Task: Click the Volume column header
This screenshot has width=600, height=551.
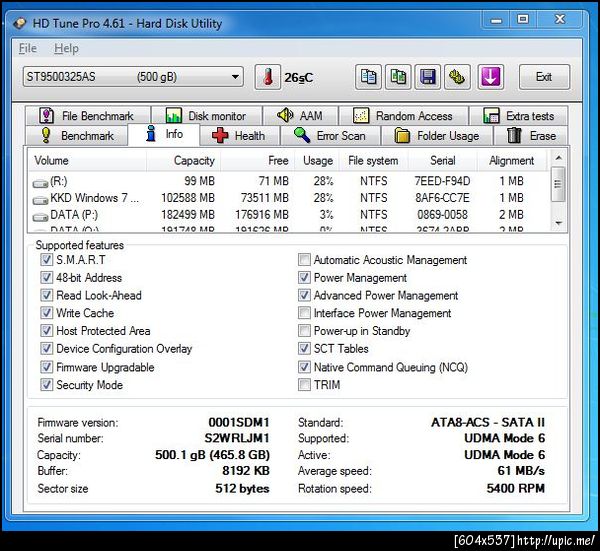Action: (87, 161)
